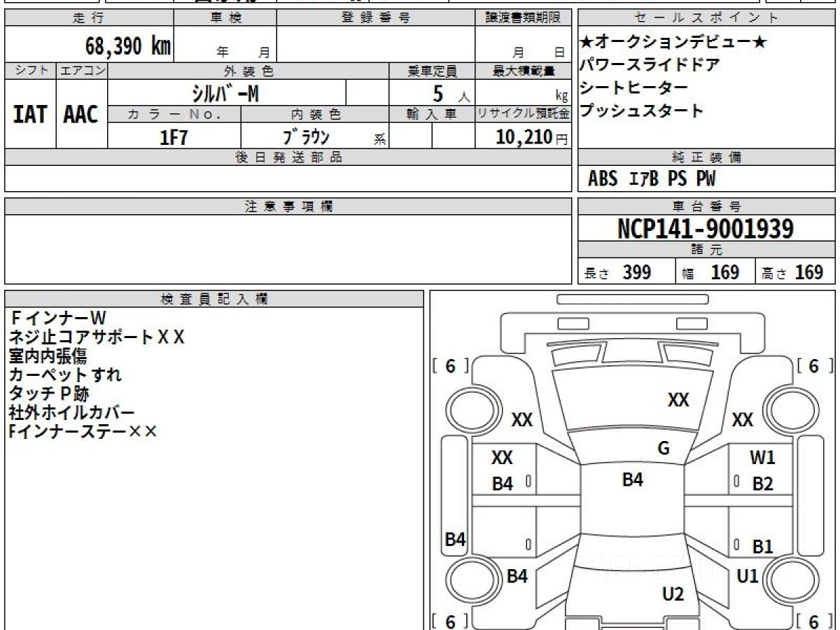Select inspector note FインナーW
This screenshot has width=840, height=630.
coord(57,318)
